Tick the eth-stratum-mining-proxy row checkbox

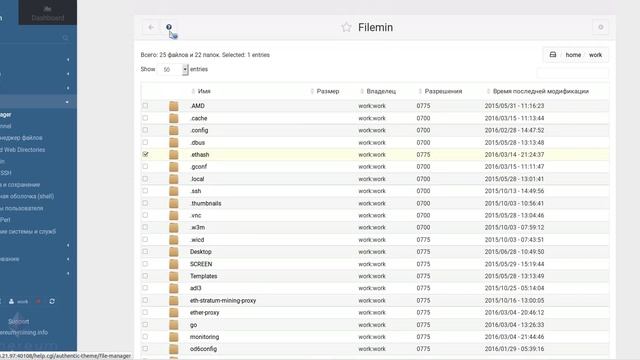(x=145, y=300)
